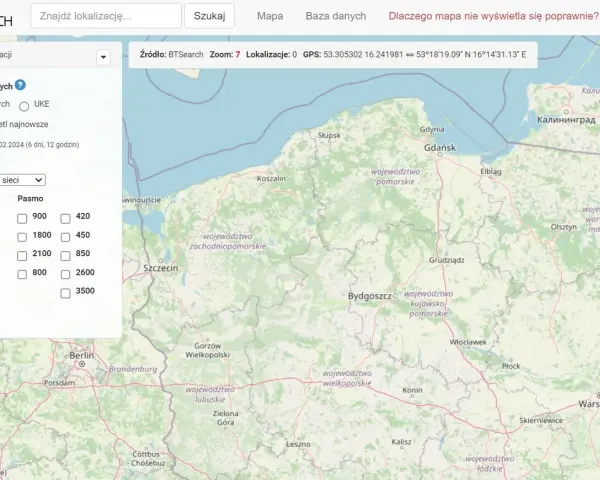Click Berlin city label on map

[82, 355]
